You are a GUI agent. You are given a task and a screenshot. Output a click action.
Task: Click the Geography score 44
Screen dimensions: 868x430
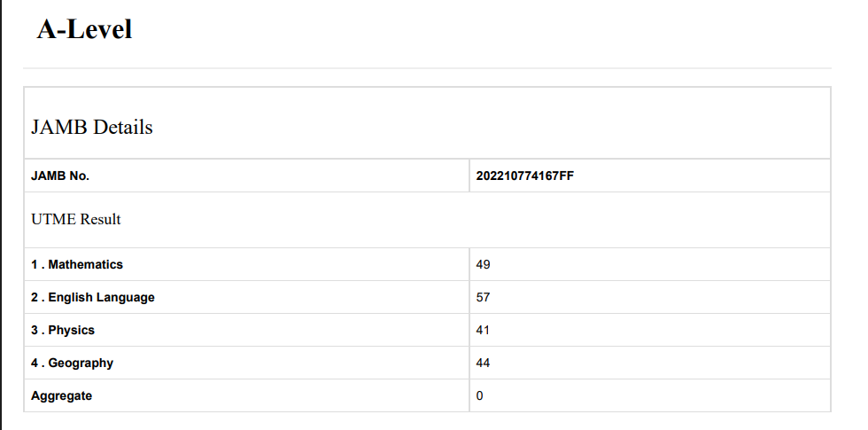point(484,363)
